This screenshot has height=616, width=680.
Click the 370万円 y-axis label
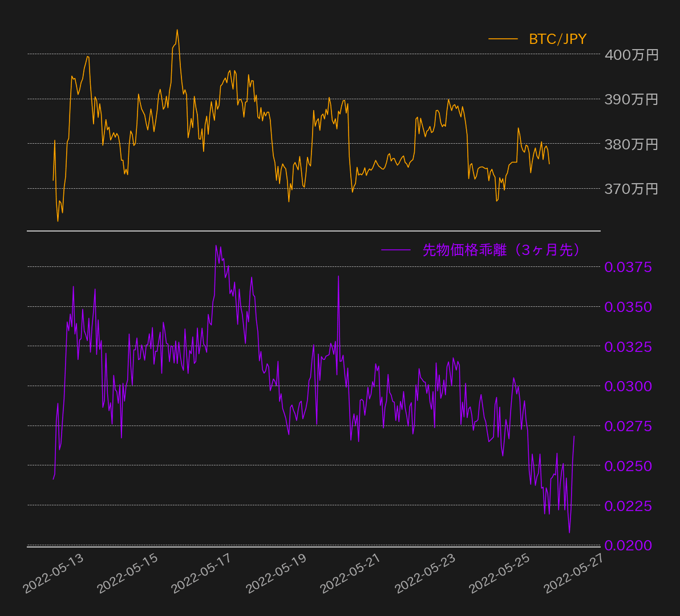631,189
